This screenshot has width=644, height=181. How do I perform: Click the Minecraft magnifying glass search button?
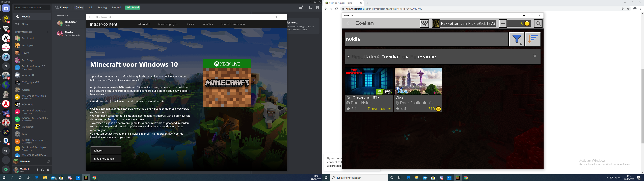538,23
